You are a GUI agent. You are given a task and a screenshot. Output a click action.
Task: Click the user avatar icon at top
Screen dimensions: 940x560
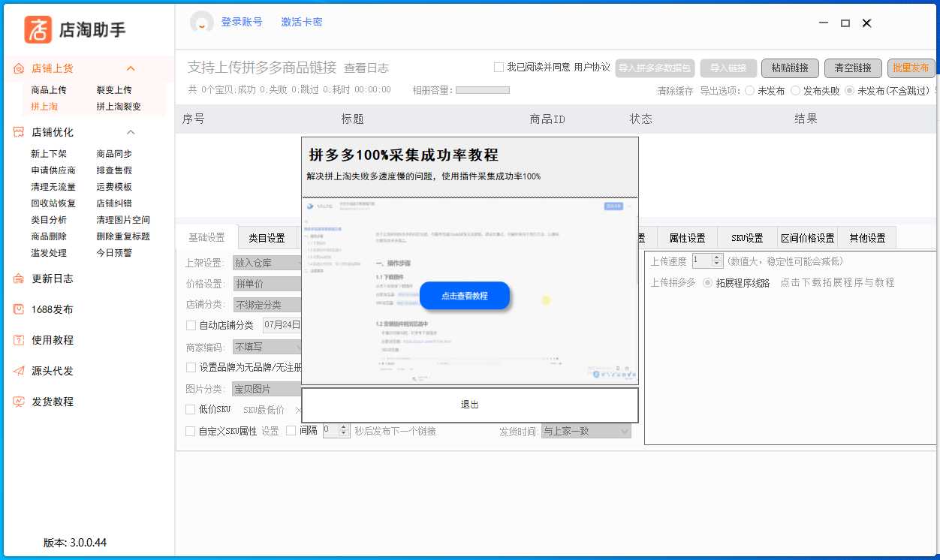(x=201, y=23)
